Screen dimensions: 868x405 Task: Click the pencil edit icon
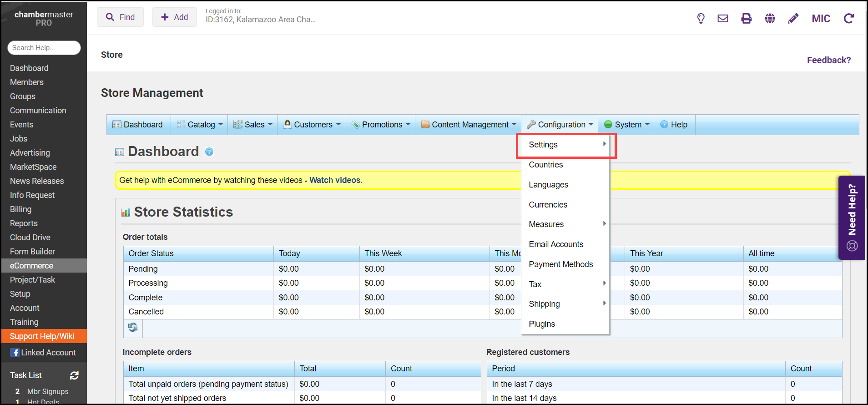click(793, 18)
